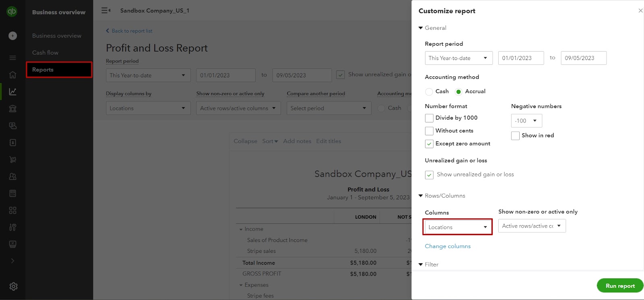The width and height of the screenshot is (644, 300).
Task: Click the QuickBooks logo
Action: click(x=12, y=11)
